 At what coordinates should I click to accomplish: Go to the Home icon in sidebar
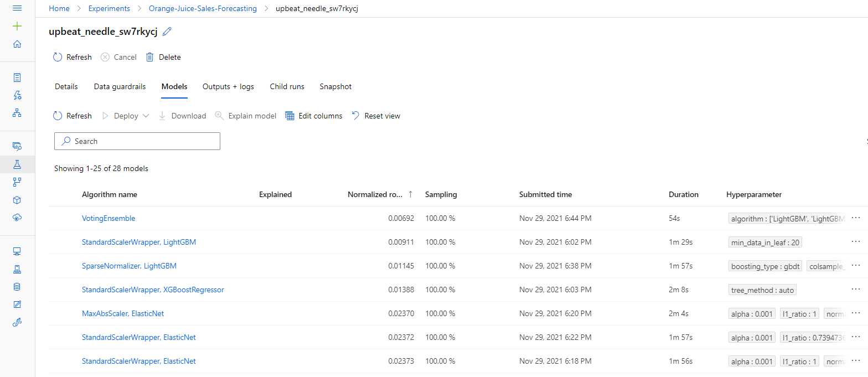pos(17,44)
